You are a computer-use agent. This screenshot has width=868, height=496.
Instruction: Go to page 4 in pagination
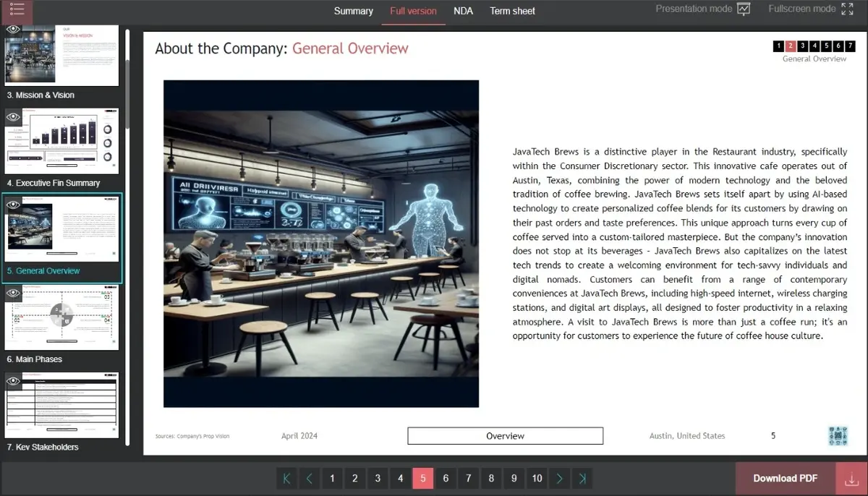click(x=400, y=478)
